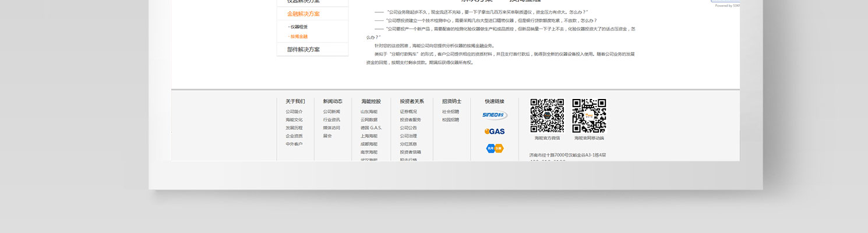Open the GAS logo quick link
Image resolution: width=868 pixels, height=233 pixels.
(x=495, y=132)
